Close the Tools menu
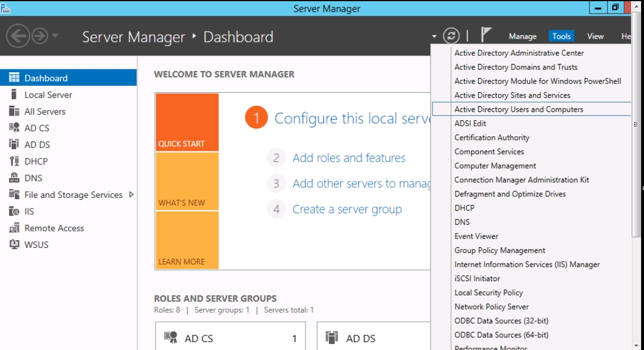The height and width of the screenshot is (350, 644). (561, 36)
